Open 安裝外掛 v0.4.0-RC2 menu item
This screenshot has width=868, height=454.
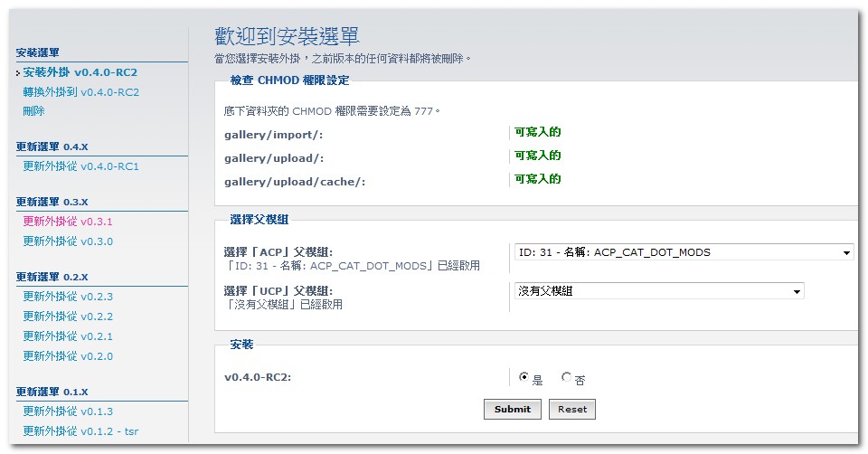pos(80,72)
